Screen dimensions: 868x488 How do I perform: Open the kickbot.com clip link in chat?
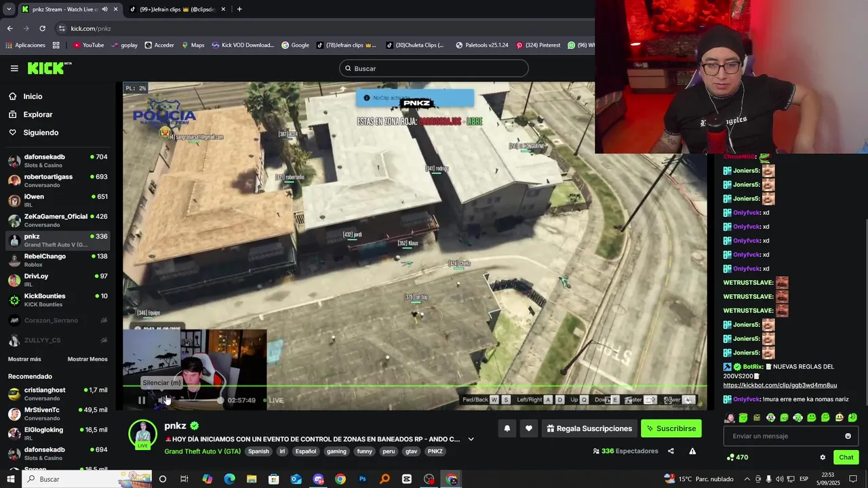[780, 385]
